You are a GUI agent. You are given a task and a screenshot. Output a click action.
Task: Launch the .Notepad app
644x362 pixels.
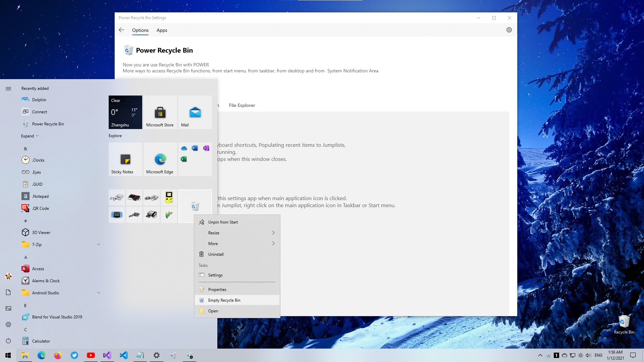coord(60,196)
